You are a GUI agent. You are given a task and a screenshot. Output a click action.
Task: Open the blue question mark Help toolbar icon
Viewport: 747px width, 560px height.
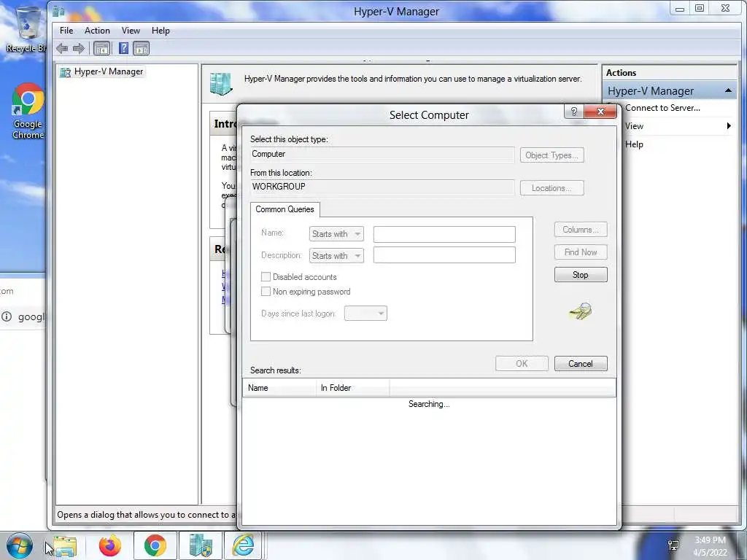pyautogui.click(x=123, y=48)
